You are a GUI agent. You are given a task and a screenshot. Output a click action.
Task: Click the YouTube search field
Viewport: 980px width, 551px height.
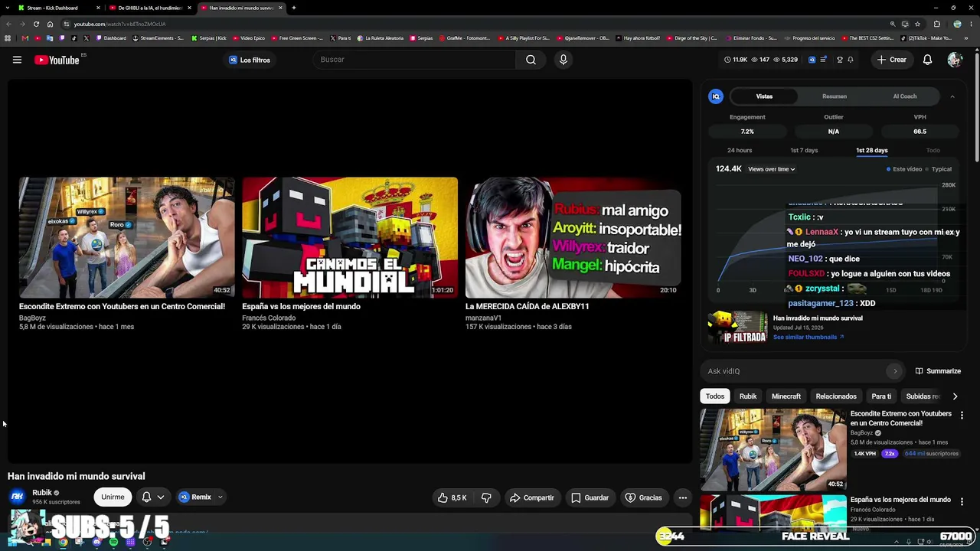[415, 60]
